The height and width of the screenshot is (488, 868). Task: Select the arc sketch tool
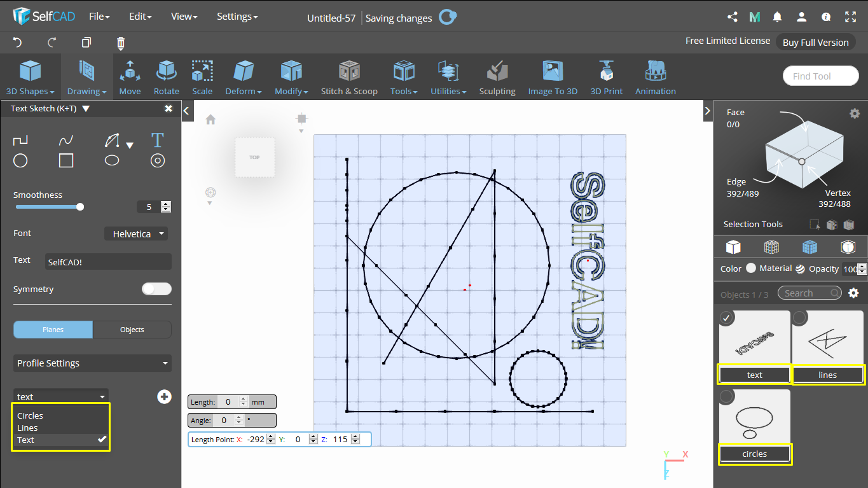click(x=112, y=141)
